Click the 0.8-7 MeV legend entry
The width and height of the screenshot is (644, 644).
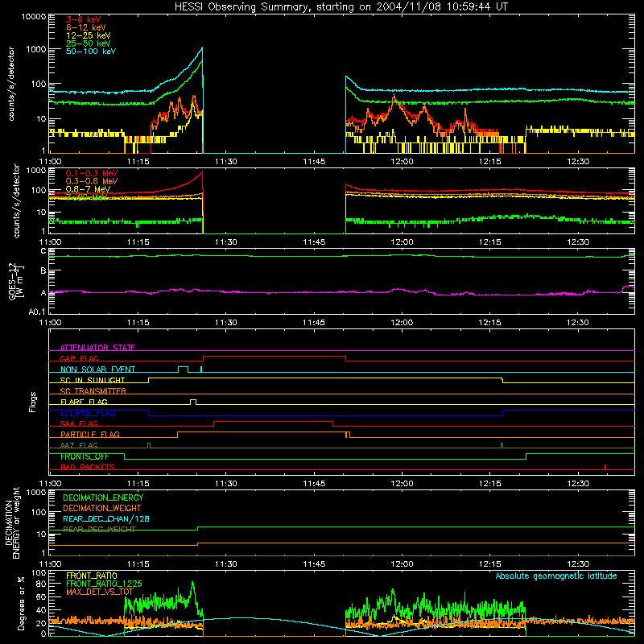pos(89,189)
